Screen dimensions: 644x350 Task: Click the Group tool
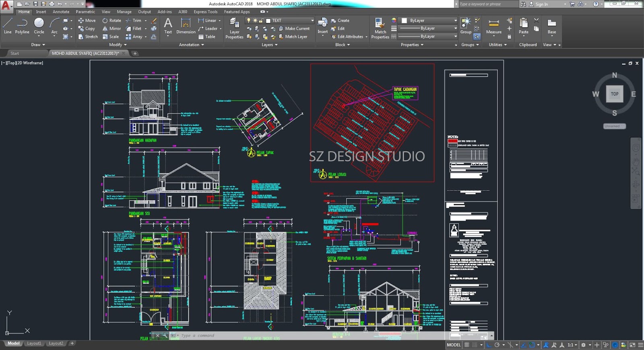[x=466, y=26]
